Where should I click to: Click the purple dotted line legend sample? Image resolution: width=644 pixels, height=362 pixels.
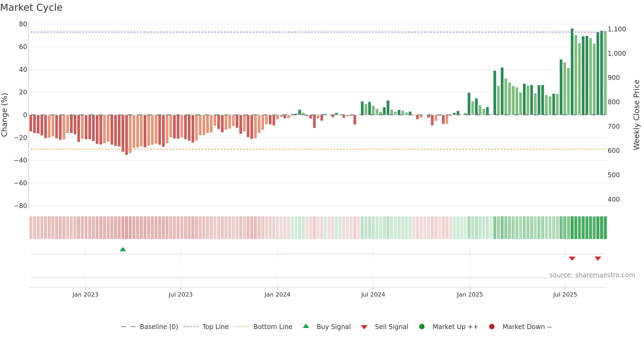pyautogui.click(x=191, y=327)
